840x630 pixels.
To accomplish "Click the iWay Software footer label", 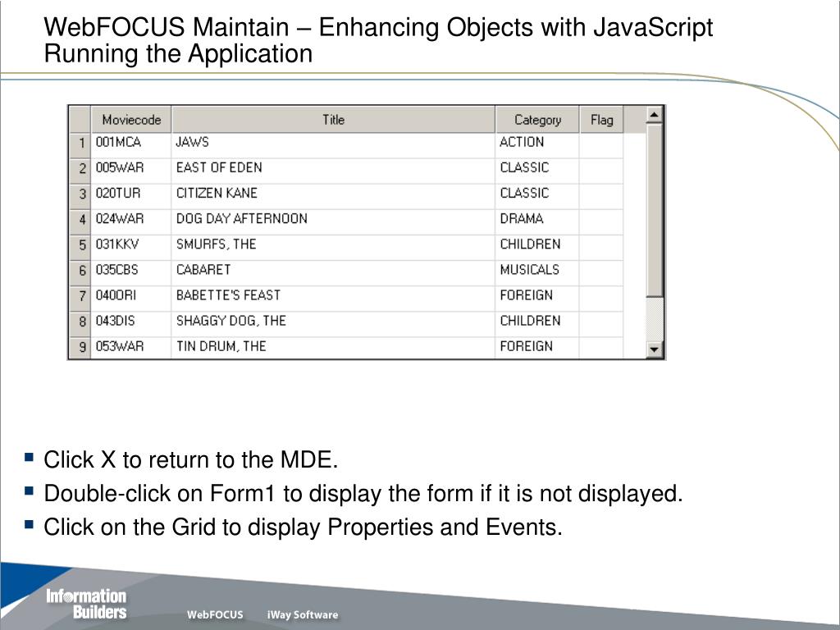I will click(303, 614).
